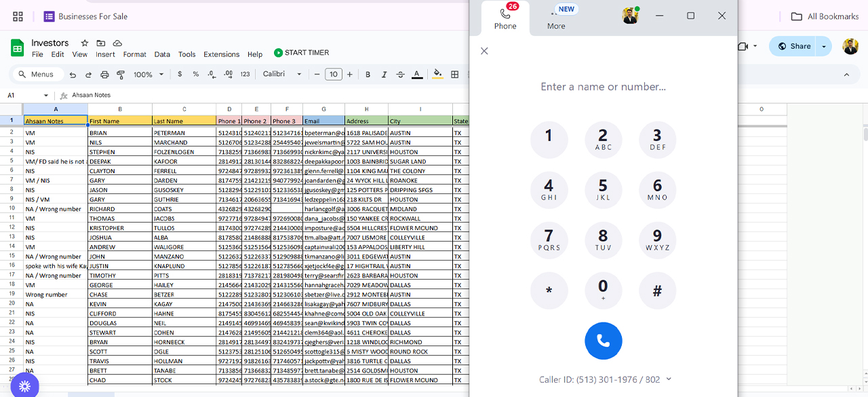Toggle italic formatting
Image resolution: width=868 pixels, height=397 pixels.
384,75
